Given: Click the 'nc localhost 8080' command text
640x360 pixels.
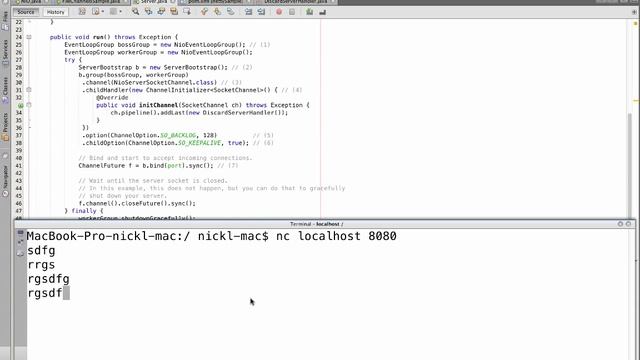Looking at the screenshot, I should 336,236.
